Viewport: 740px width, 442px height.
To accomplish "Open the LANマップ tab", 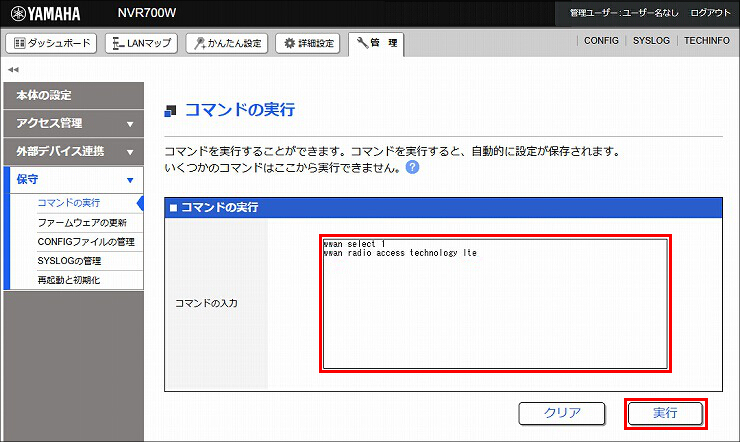I will pos(141,43).
